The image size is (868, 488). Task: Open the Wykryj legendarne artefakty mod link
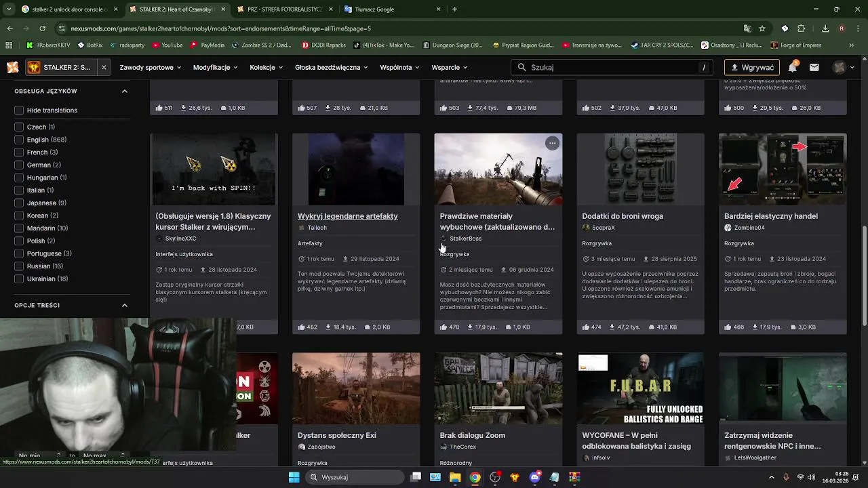click(347, 216)
